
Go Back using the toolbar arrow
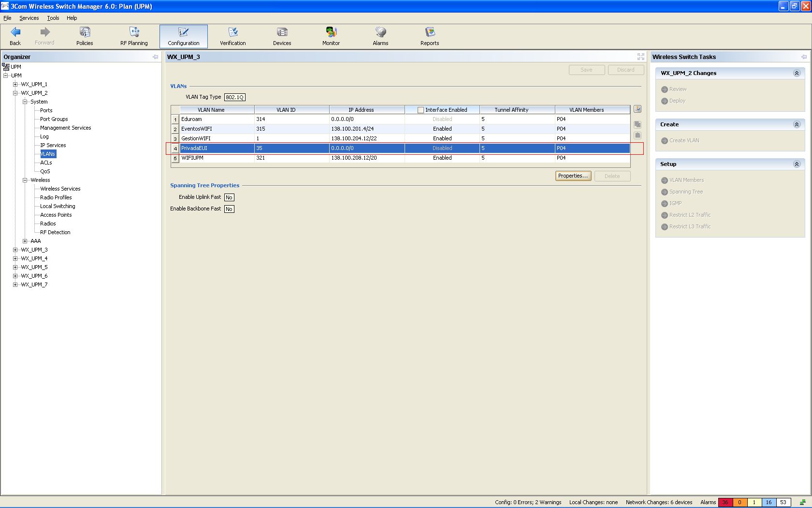click(x=15, y=37)
